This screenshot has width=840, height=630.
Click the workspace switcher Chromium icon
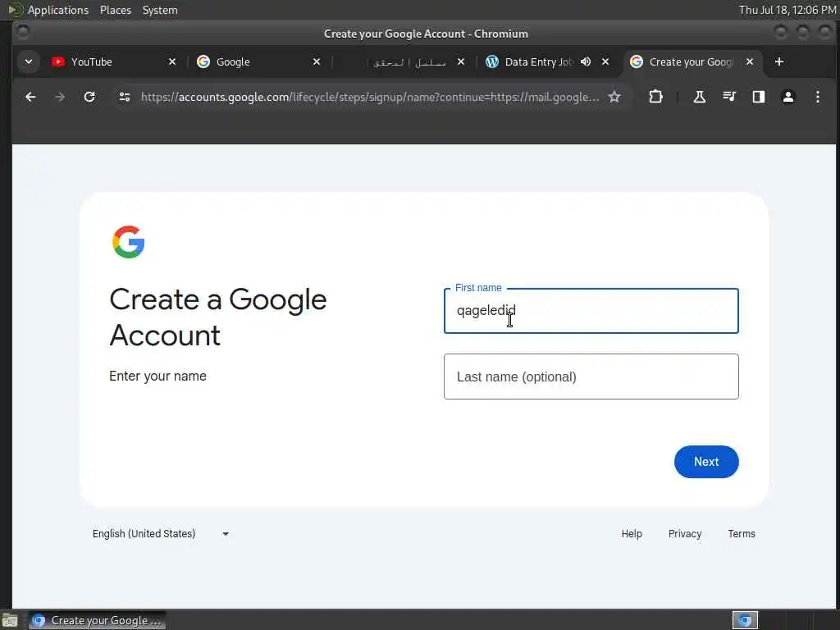(x=745, y=620)
